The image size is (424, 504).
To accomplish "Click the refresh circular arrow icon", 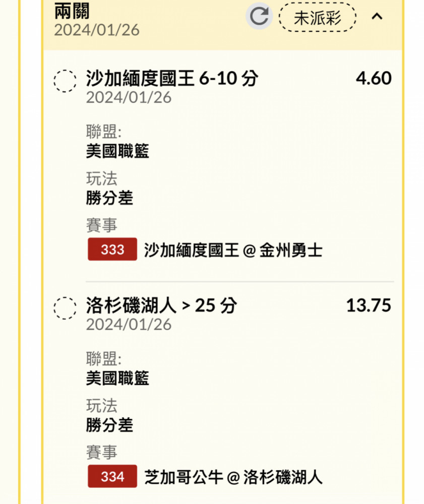I will tap(259, 16).
